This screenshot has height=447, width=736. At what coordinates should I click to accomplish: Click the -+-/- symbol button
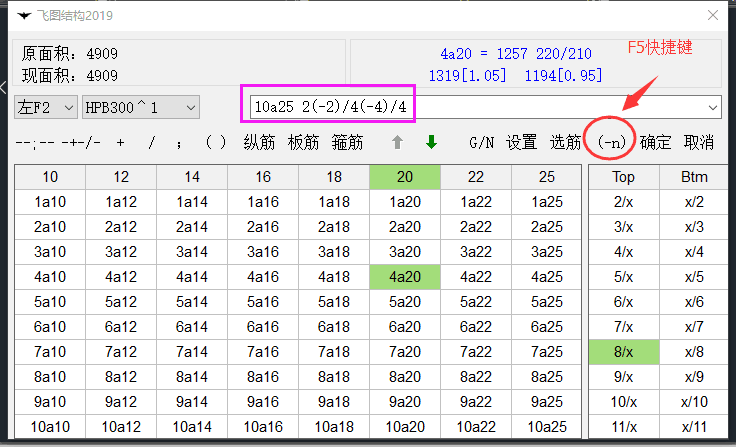coord(81,143)
